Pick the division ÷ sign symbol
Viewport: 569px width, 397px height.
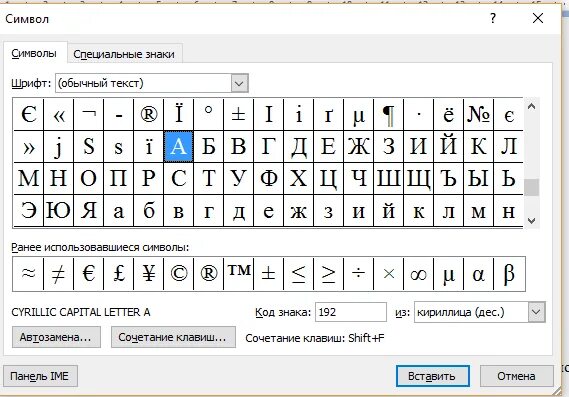pos(359,274)
